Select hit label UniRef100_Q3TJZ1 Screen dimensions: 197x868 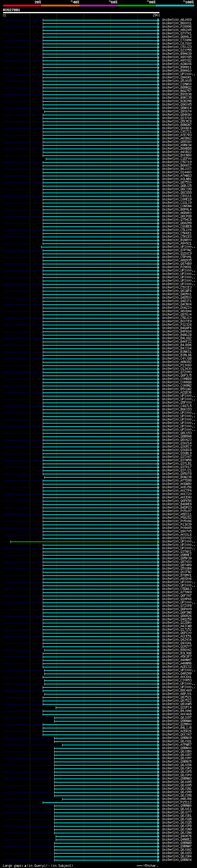point(177,470)
